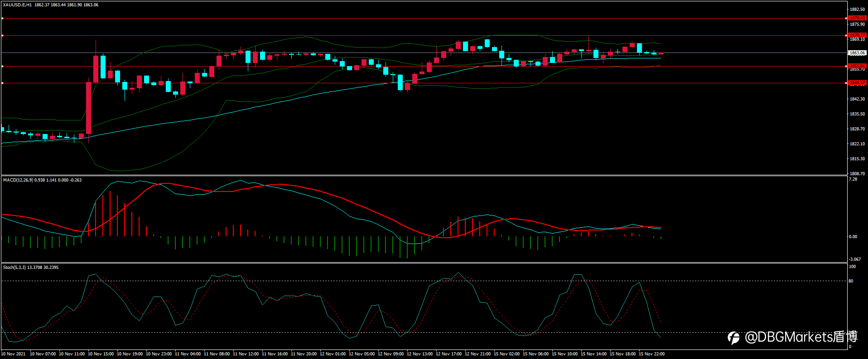Click the Stochastic scale 100 label
The height and width of the screenshot is (359, 868).
852,267
